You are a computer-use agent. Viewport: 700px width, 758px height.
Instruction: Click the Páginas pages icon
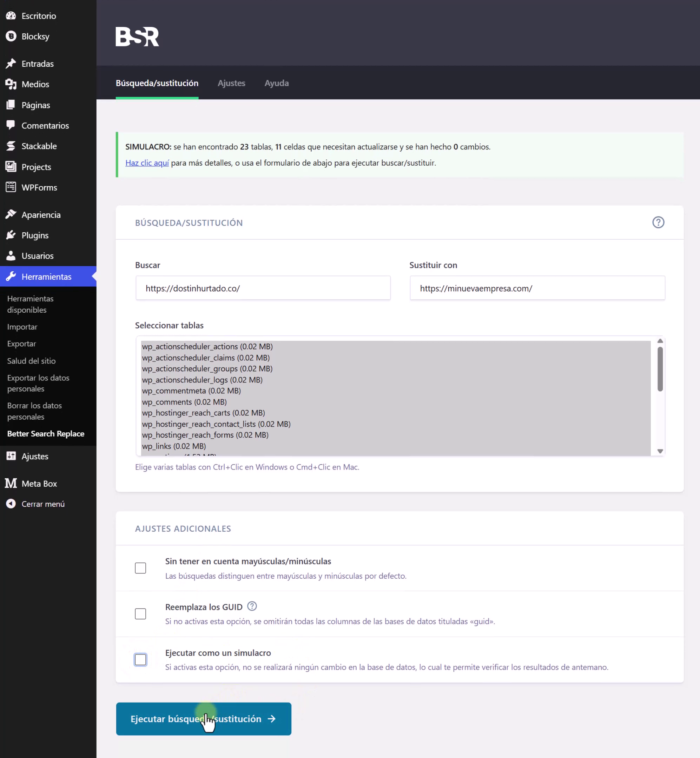pyautogui.click(x=11, y=105)
